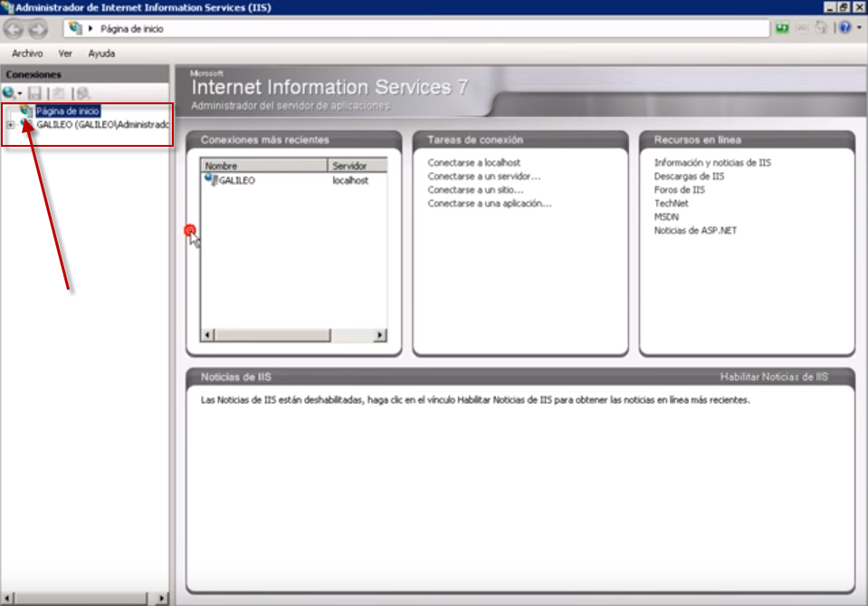Click the server icon in address bar
Screen dimensions: 868x606
click(75, 28)
